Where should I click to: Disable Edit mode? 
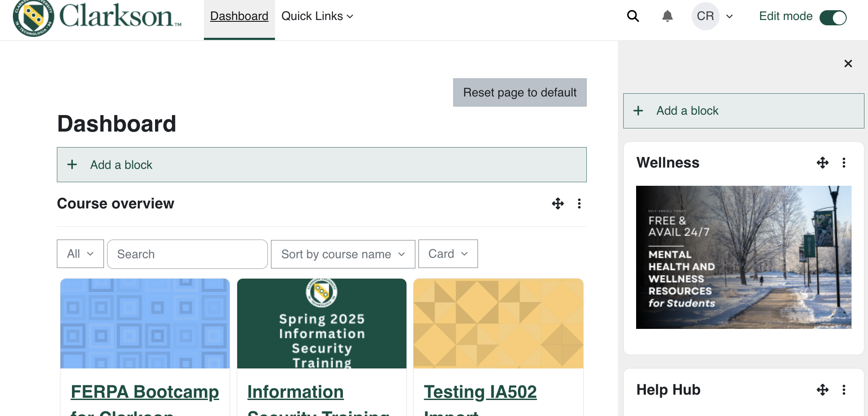click(x=833, y=18)
